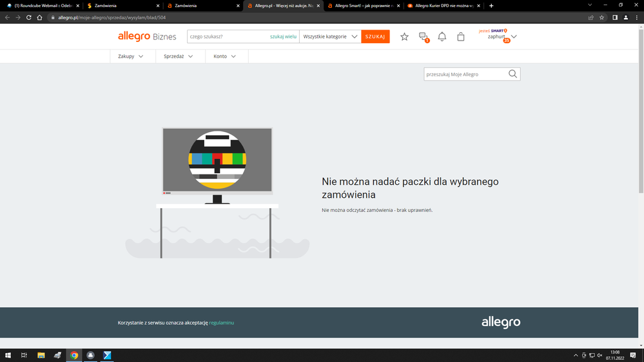Open a new browser tab with plus icon

pos(491,6)
